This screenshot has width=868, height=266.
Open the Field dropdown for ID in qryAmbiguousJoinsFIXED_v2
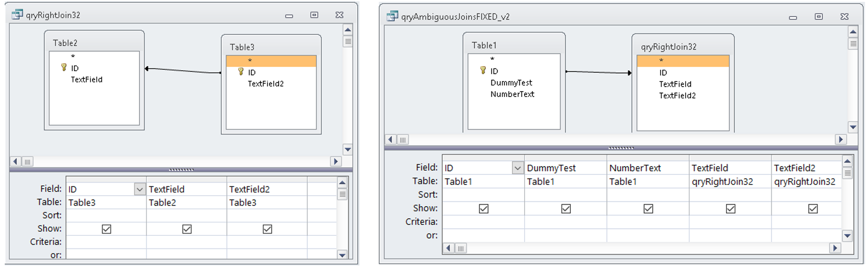coord(518,168)
